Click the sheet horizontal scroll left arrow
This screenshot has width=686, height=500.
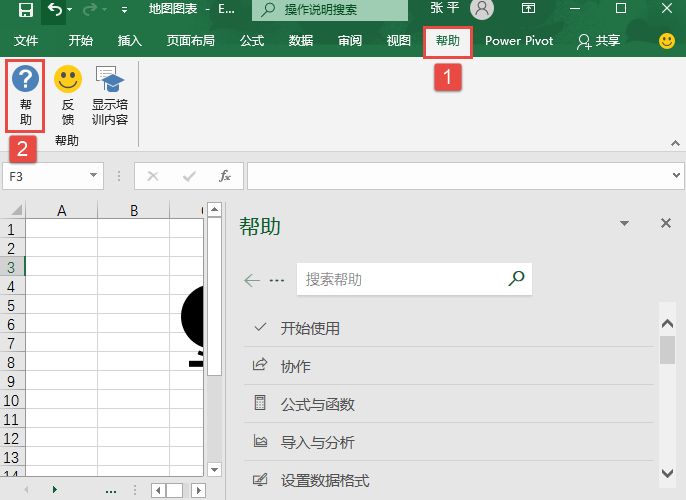(158, 490)
